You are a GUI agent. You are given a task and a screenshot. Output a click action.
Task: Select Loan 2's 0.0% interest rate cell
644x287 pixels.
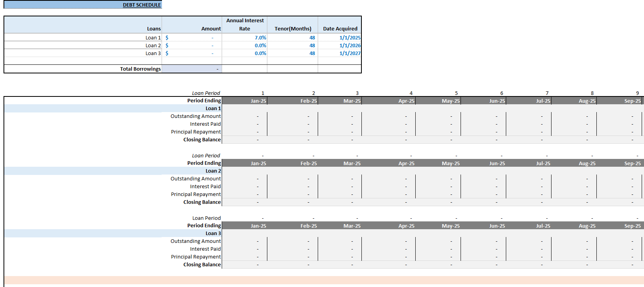pyautogui.click(x=245, y=45)
